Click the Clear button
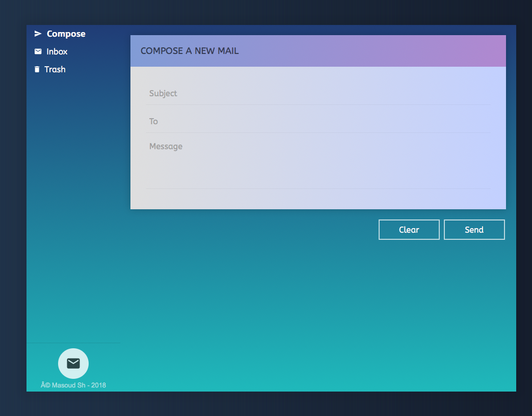The width and height of the screenshot is (532, 416). [x=409, y=229]
